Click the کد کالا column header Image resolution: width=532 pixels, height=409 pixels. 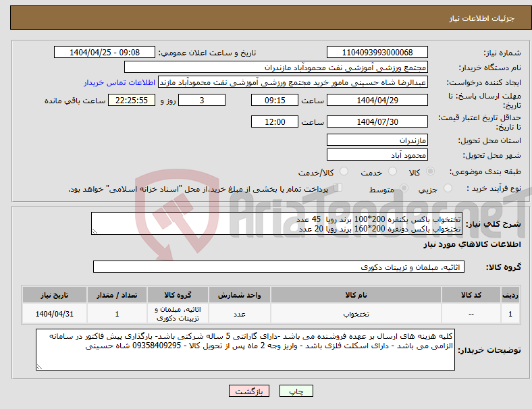click(x=471, y=295)
